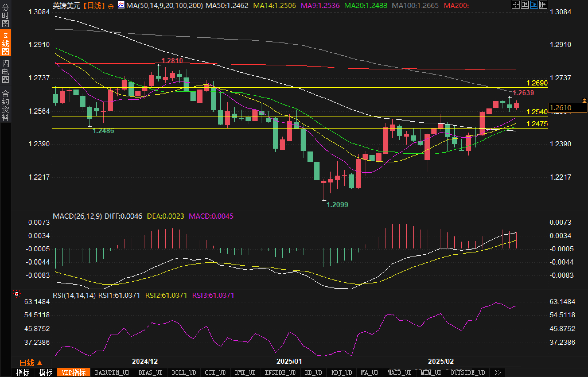Click the orange circled plus icon beside 日线
Image resolution: width=588 pixels, height=377 pixels.
[x=111, y=6]
